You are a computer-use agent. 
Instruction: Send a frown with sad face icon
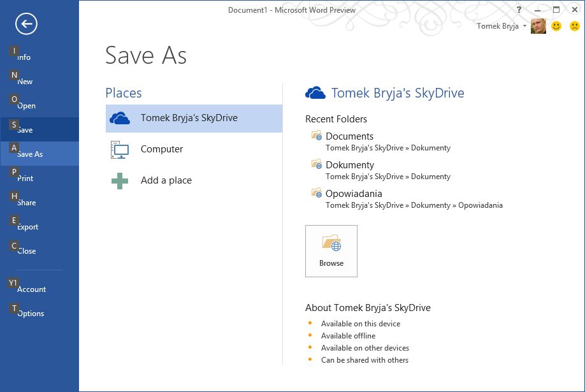(x=575, y=26)
